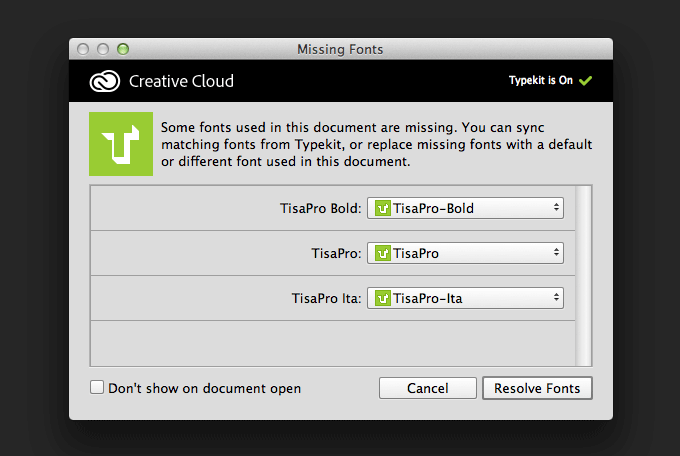This screenshot has height=456, width=680.
Task: Click the Typekit icon beside TisaPro-Bold
Action: click(x=382, y=209)
